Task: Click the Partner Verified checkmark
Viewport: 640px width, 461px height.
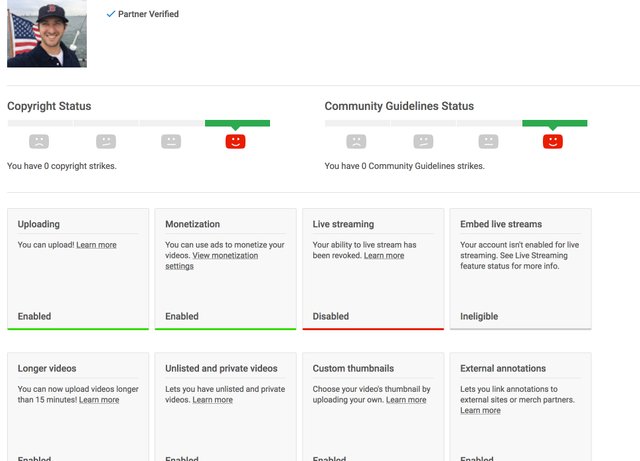Action: pyautogui.click(x=111, y=14)
